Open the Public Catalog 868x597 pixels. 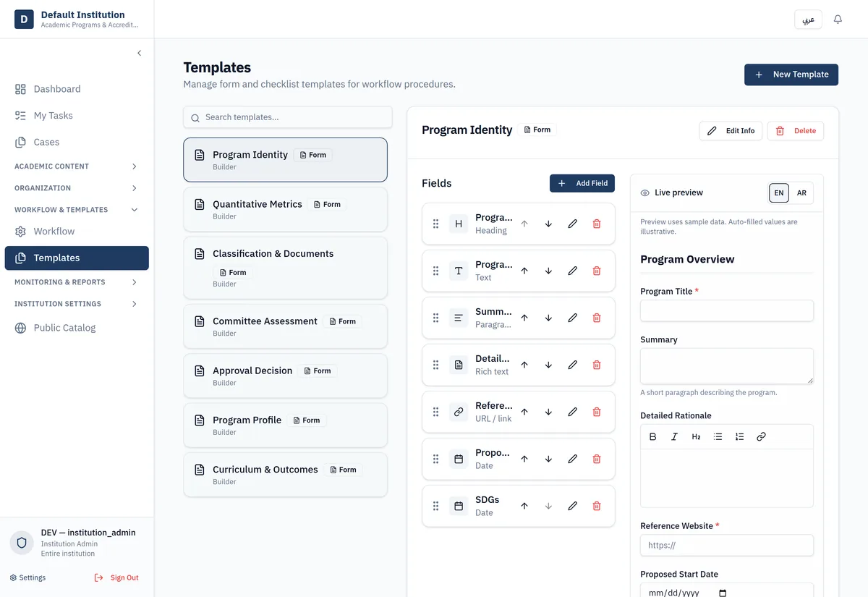click(x=77, y=328)
